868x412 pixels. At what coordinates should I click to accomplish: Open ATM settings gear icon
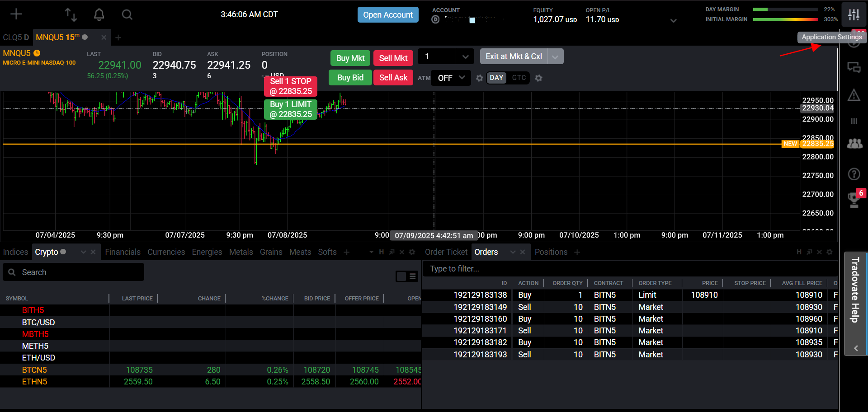click(479, 78)
